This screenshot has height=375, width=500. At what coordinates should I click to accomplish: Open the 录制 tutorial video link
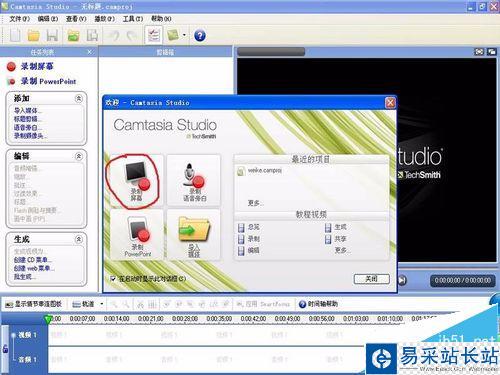(249, 239)
